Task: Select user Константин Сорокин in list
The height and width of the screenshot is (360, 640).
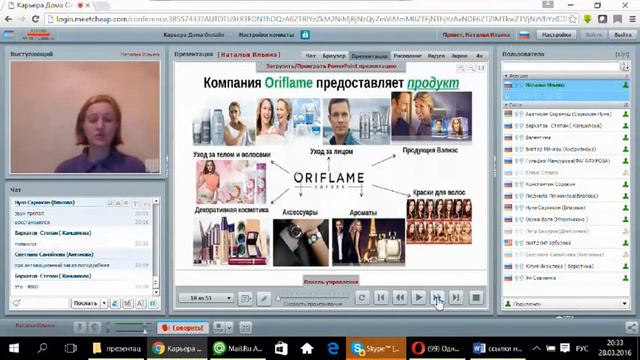Action: [566, 184]
